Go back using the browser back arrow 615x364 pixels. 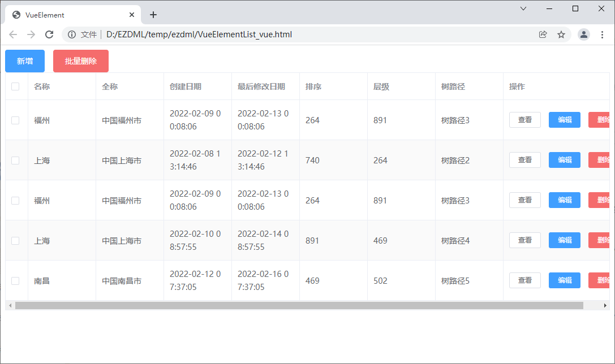point(13,34)
